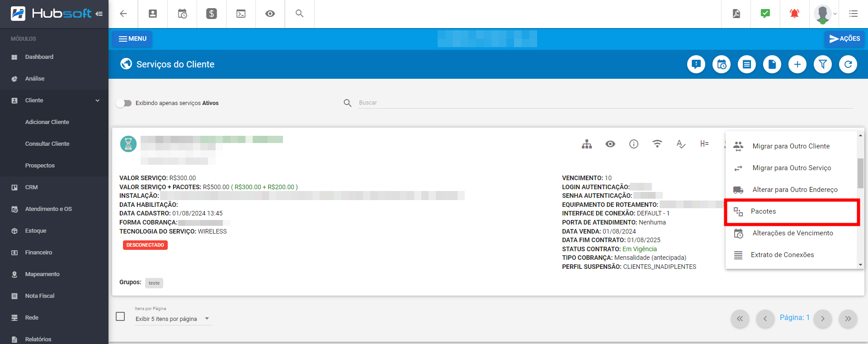The width and height of the screenshot is (868, 344).
Task: Go to next page button
Action: [x=823, y=319]
